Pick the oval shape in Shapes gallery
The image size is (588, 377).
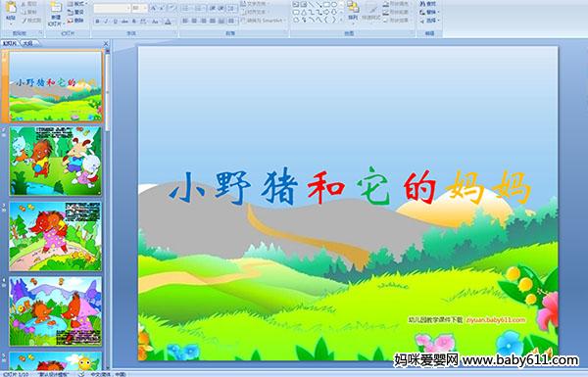click(x=334, y=5)
